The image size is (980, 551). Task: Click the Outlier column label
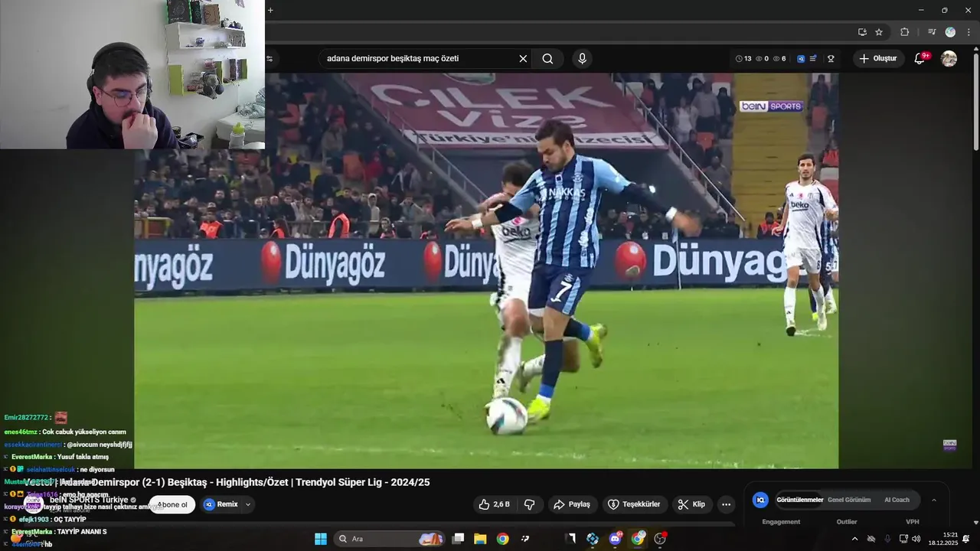(847, 522)
